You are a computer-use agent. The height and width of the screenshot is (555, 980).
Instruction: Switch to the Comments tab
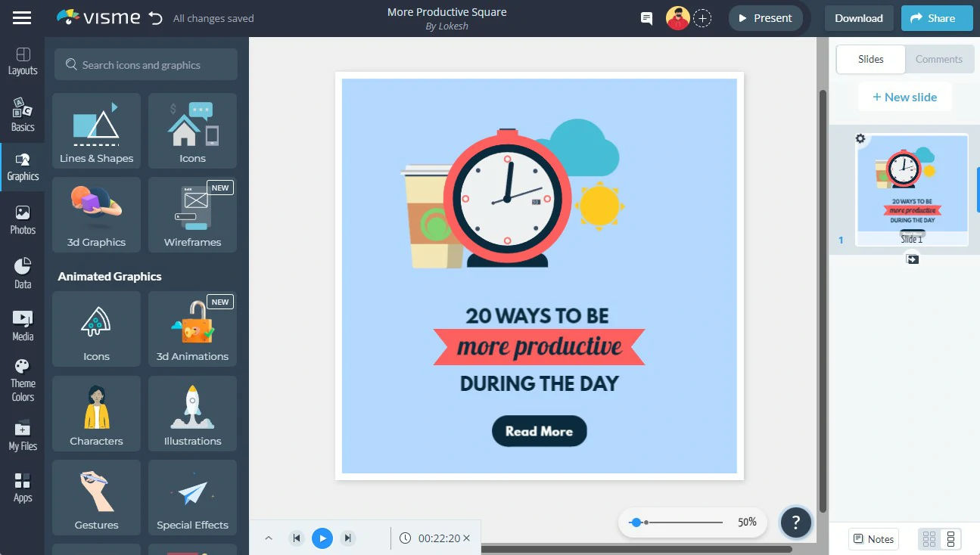pos(939,59)
